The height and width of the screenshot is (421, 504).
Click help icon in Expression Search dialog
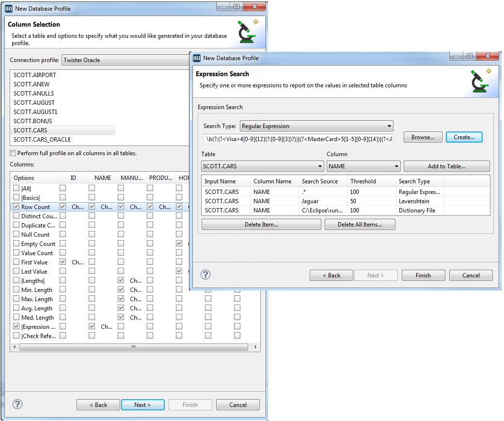point(205,275)
